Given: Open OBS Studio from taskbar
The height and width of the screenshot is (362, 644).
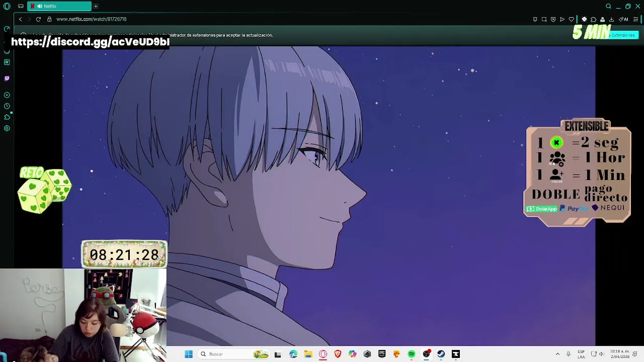Looking at the screenshot, I should click(x=426, y=354).
